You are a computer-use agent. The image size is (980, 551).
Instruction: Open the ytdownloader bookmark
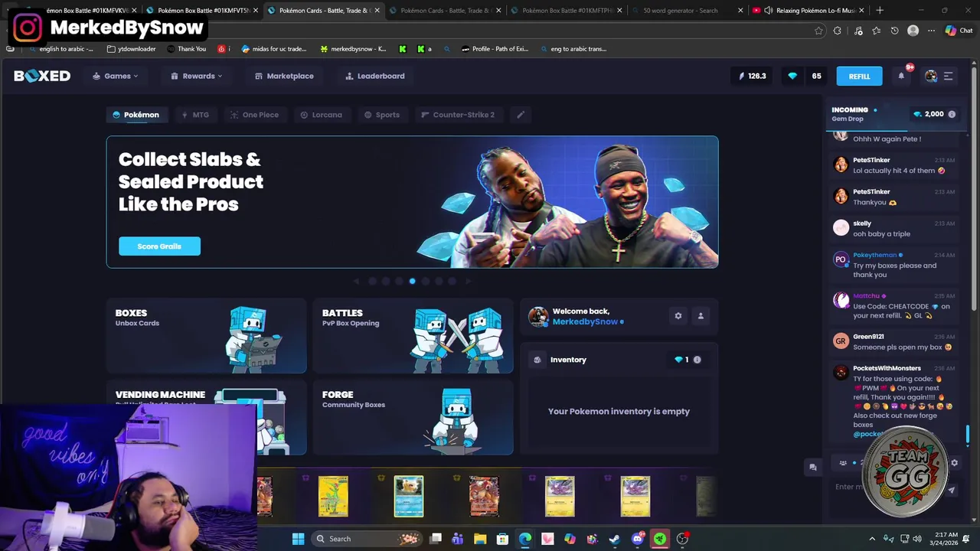click(x=132, y=49)
